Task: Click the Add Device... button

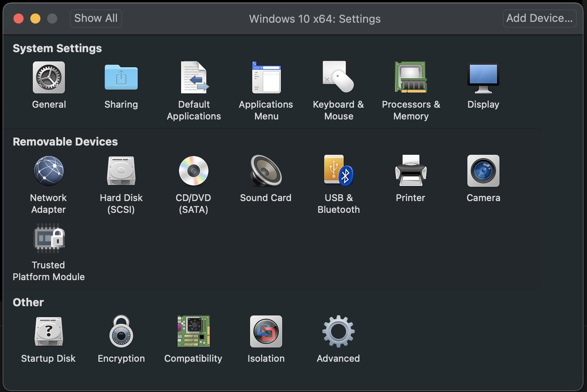Action: point(539,19)
